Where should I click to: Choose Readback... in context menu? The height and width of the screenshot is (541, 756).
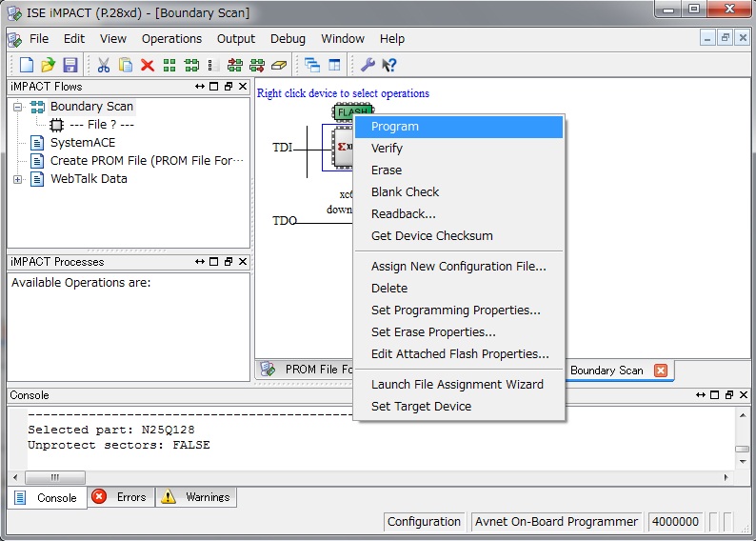click(459, 213)
